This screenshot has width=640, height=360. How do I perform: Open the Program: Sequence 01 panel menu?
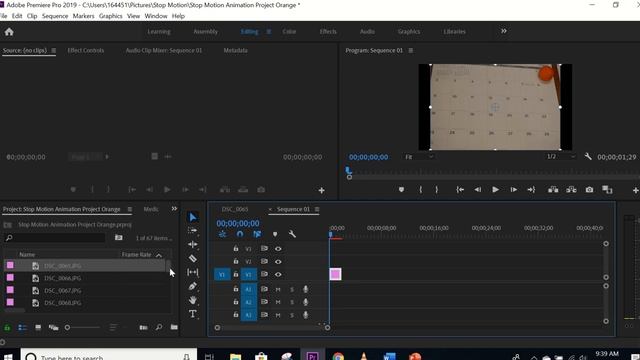coord(411,50)
